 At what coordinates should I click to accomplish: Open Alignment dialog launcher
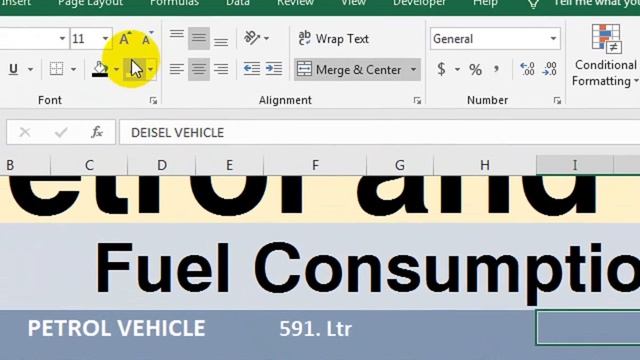point(417,100)
